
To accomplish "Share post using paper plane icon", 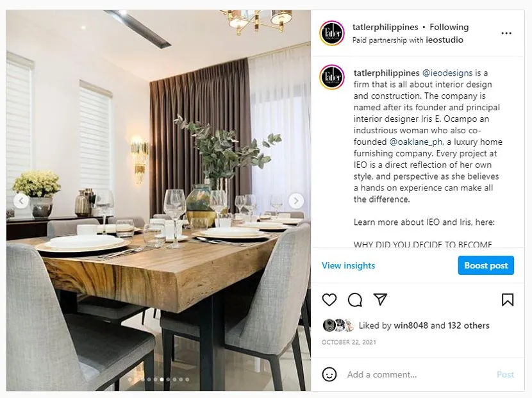I will [x=380, y=299].
